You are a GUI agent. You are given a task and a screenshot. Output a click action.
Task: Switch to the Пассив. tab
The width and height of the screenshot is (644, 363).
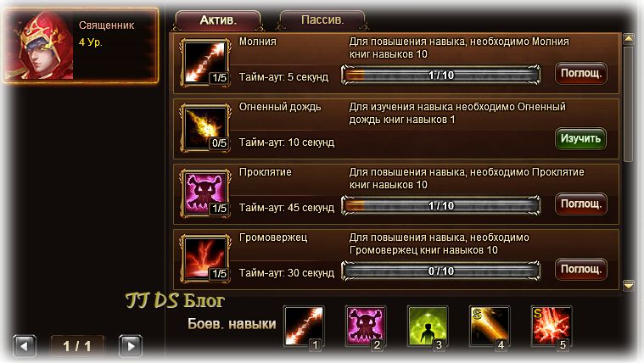click(322, 20)
